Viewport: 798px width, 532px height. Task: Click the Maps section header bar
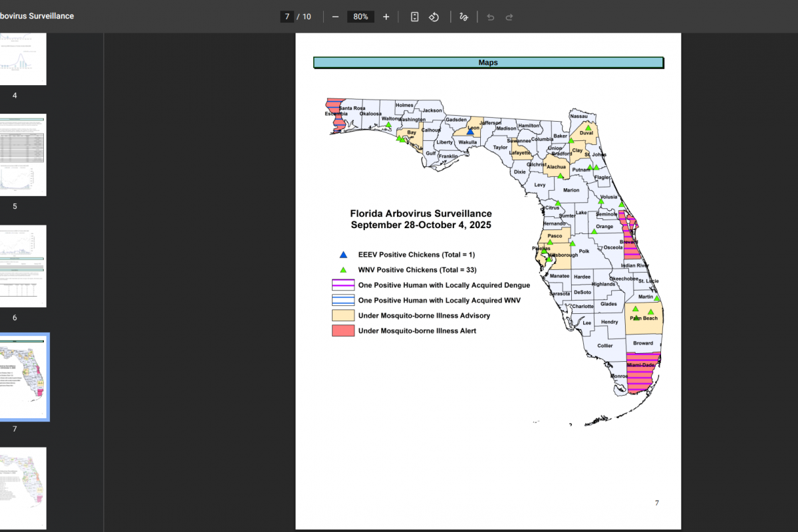(488, 63)
